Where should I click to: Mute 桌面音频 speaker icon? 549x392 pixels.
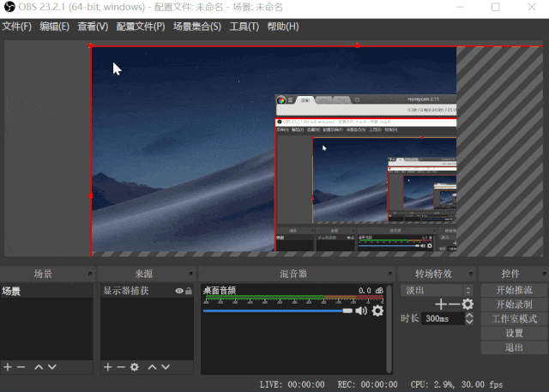pyautogui.click(x=361, y=311)
